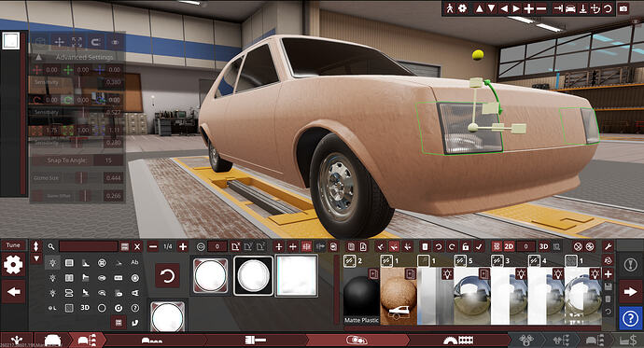Select the scale gizmo tool
Image resolution: width=644 pixels, height=348 pixels.
[77, 42]
